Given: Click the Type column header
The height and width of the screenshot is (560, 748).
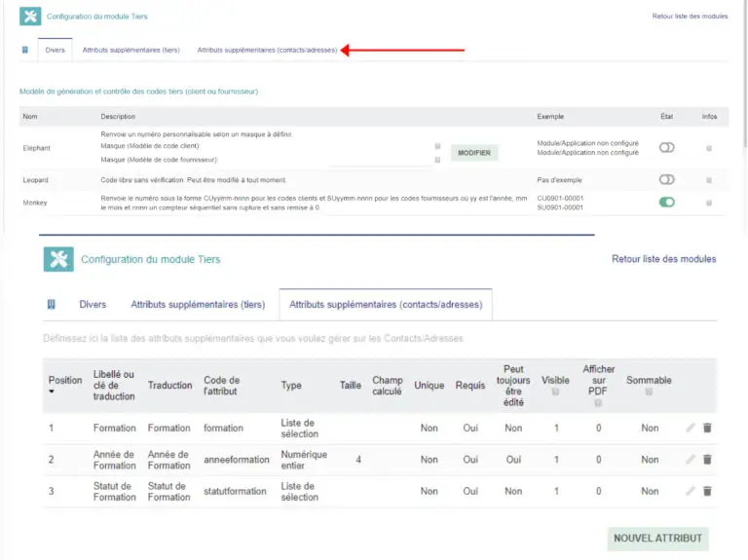Looking at the screenshot, I should coord(291,386).
